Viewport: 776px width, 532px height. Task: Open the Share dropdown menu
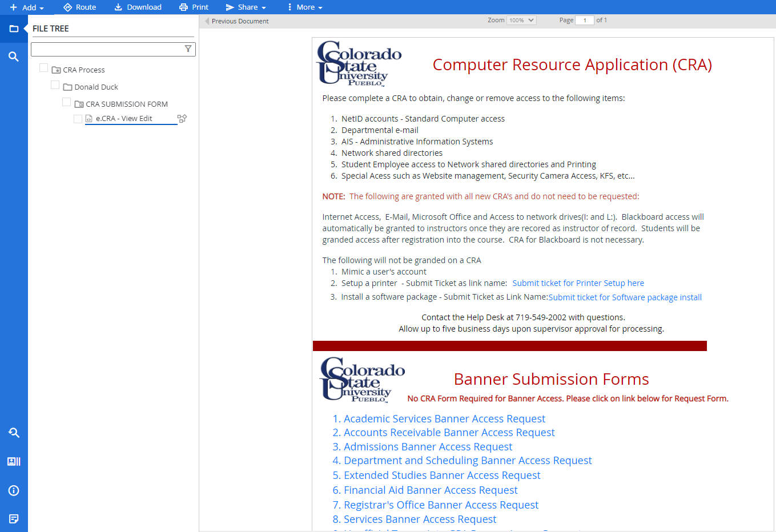point(246,7)
